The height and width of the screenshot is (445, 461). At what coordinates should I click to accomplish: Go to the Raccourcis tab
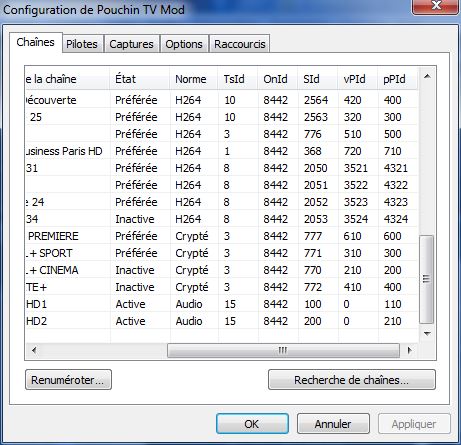[240, 44]
